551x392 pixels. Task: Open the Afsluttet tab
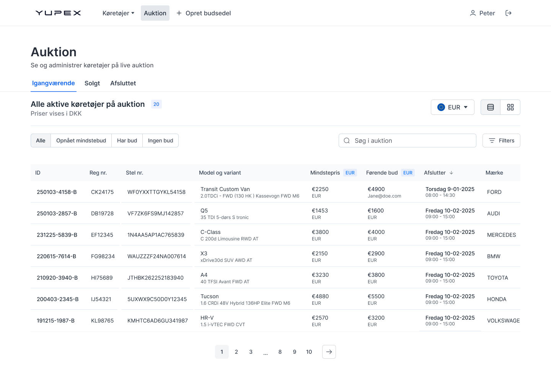[x=123, y=83]
